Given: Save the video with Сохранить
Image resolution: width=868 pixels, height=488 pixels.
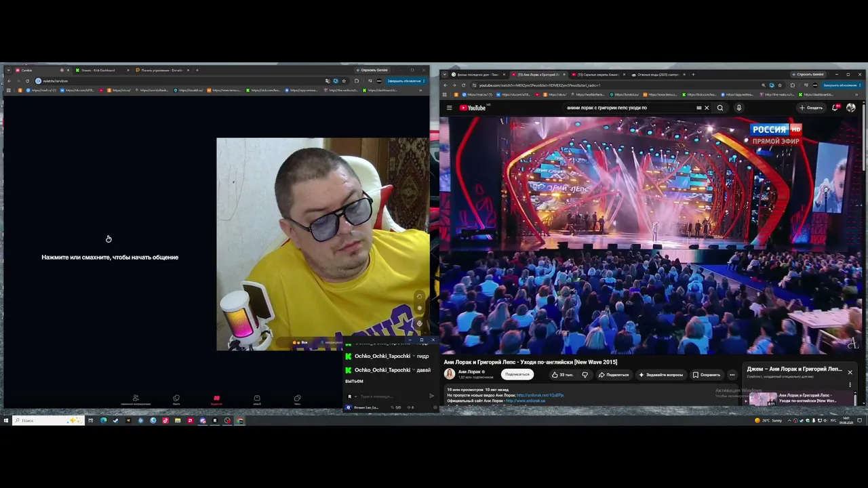Looking at the screenshot, I should point(707,375).
